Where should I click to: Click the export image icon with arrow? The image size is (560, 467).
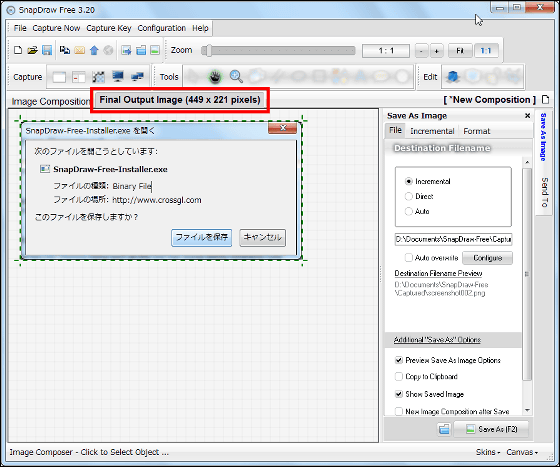point(126,50)
